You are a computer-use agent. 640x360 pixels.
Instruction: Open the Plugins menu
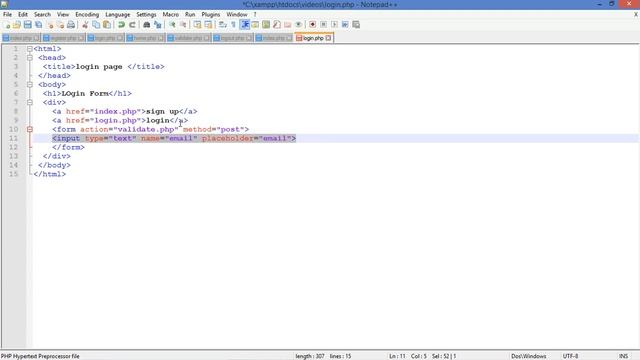point(211,14)
